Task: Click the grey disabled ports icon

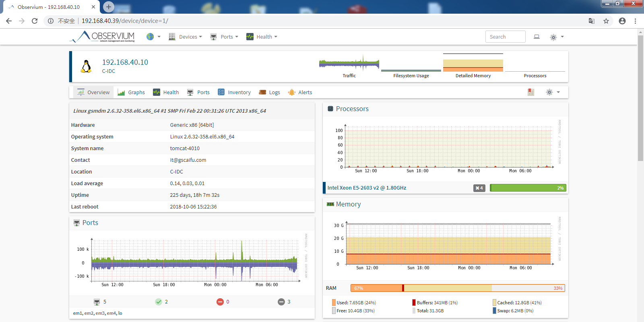Action: tap(281, 302)
